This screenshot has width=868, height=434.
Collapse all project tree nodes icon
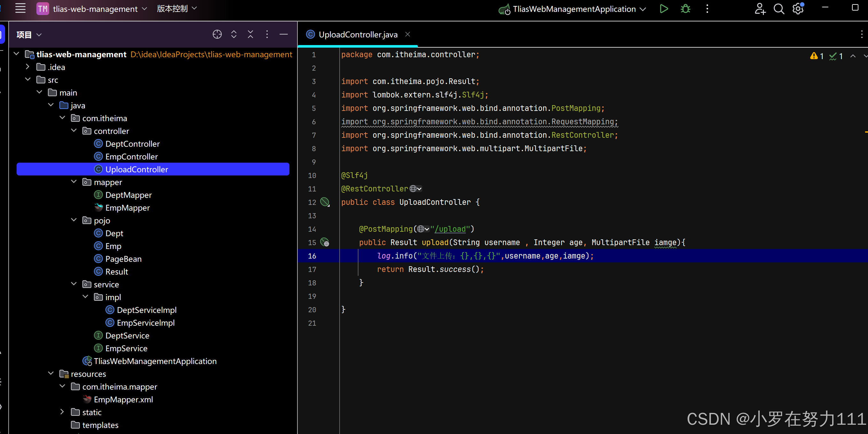click(250, 35)
